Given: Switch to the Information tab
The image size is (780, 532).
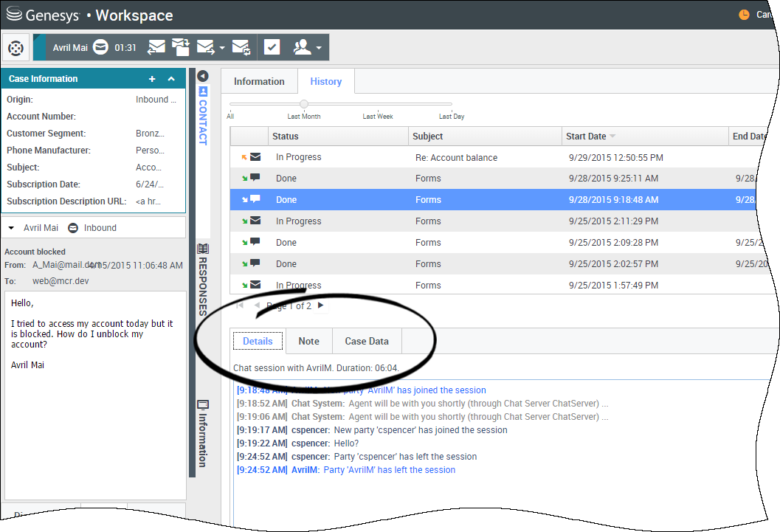Looking at the screenshot, I should pyautogui.click(x=259, y=82).
